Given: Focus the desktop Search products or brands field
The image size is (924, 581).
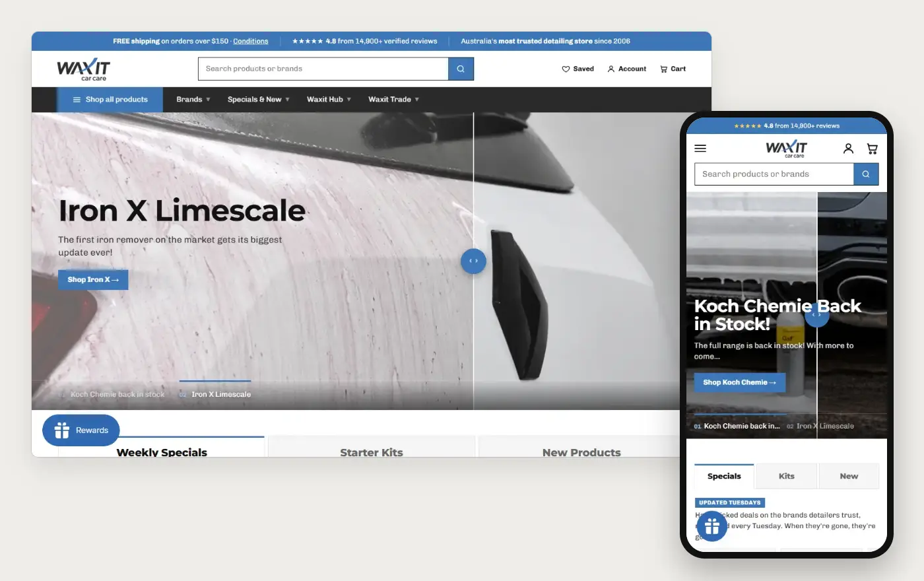Looking at the screenshot, I should tap(323, 69).
